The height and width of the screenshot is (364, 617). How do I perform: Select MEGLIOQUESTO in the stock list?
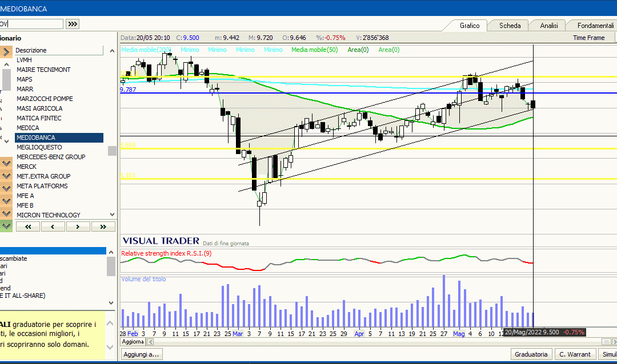coord(59,147)
